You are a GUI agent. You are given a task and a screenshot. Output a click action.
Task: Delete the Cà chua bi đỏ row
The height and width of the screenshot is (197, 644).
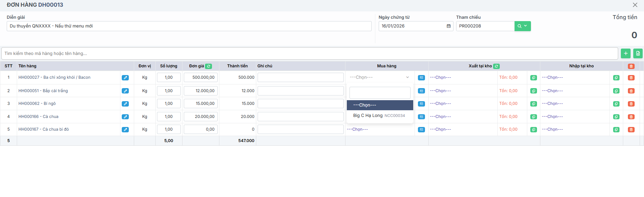[631, 130]
